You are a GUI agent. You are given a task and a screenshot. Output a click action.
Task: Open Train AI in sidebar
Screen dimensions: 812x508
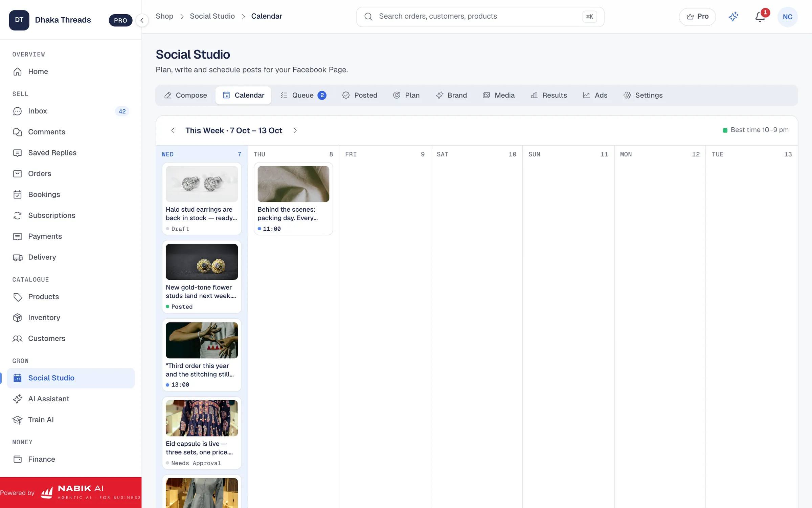[x=70, y=420]
